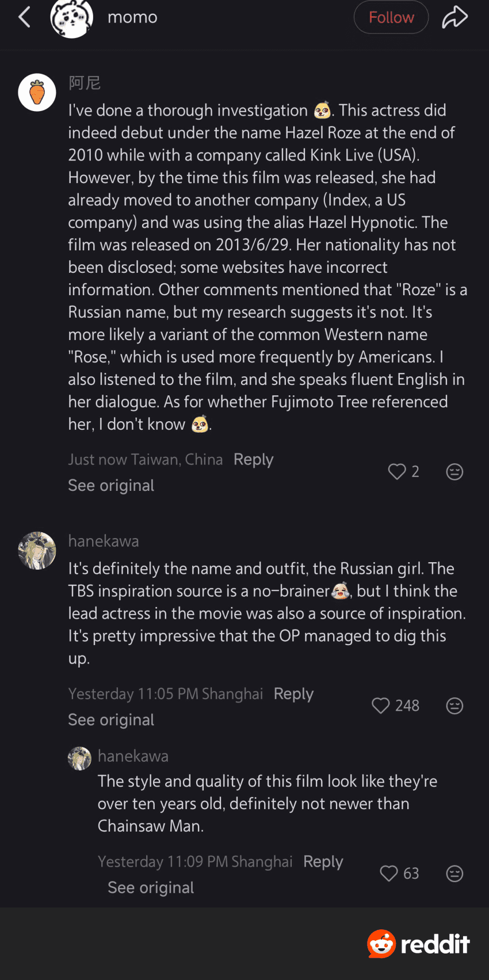The image size is (489, 980).
Task: Like 阿尼's comment with the heart
Action: click(x=397, y=472)
